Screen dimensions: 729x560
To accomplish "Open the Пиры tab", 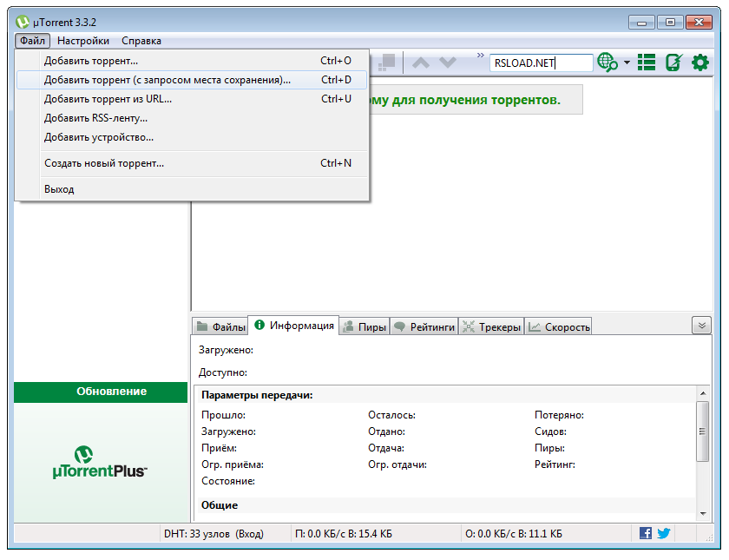I will [365, 327].
